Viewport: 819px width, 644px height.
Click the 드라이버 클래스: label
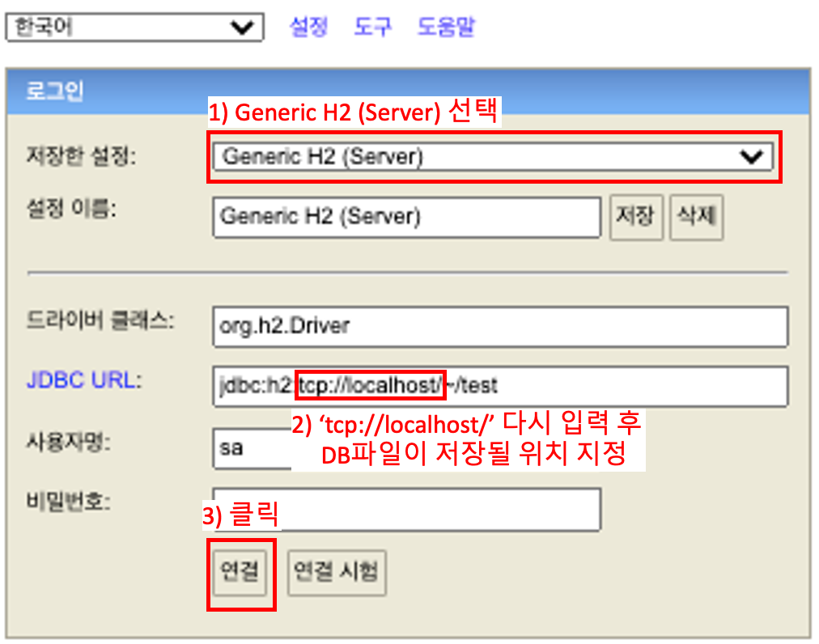pyautogui.click(x=100, y=320)
